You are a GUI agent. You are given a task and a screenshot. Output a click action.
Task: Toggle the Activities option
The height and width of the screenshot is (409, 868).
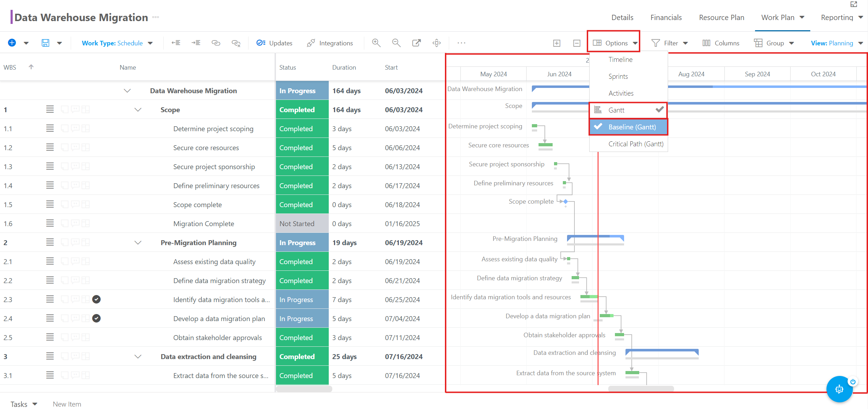[628, 93]
